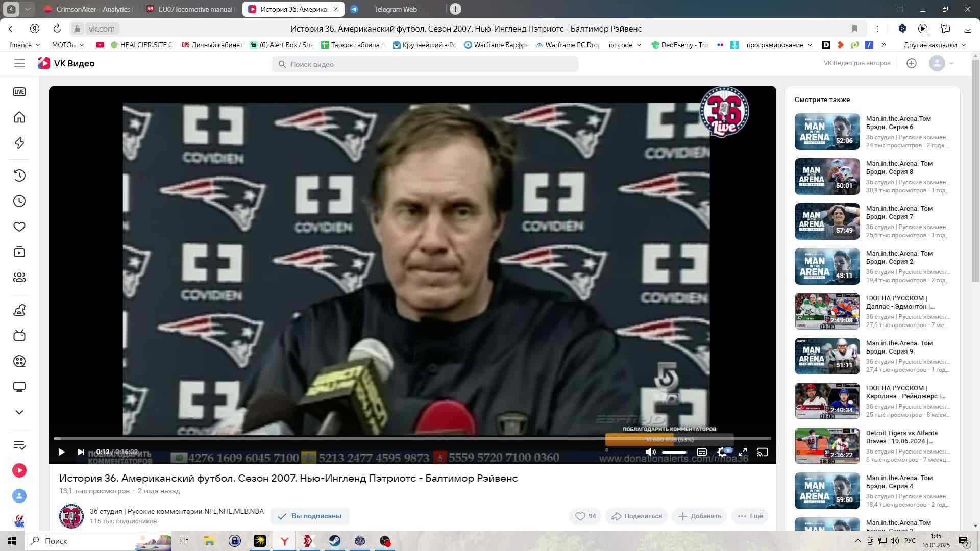This screenshot has width=980, height=551.
Task: Show hidden system tray icons
Action: [x=857, y=541]
